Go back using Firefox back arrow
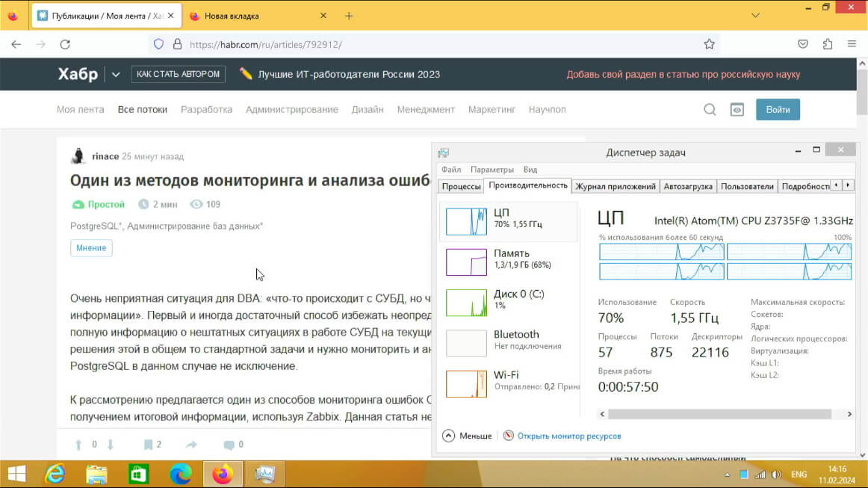Viewport: 868px width, 488px height. (x=16, y=44)
